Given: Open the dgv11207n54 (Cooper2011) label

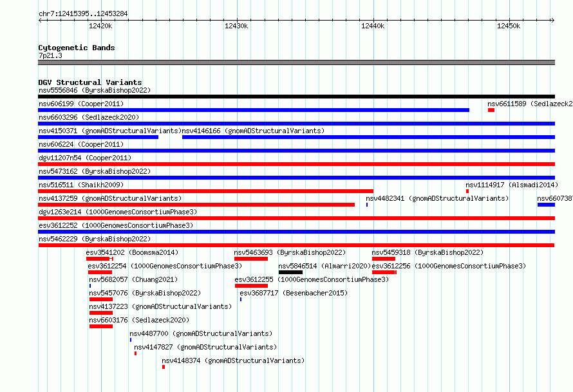Looking at the screenshot, I should tap(85, 158).
